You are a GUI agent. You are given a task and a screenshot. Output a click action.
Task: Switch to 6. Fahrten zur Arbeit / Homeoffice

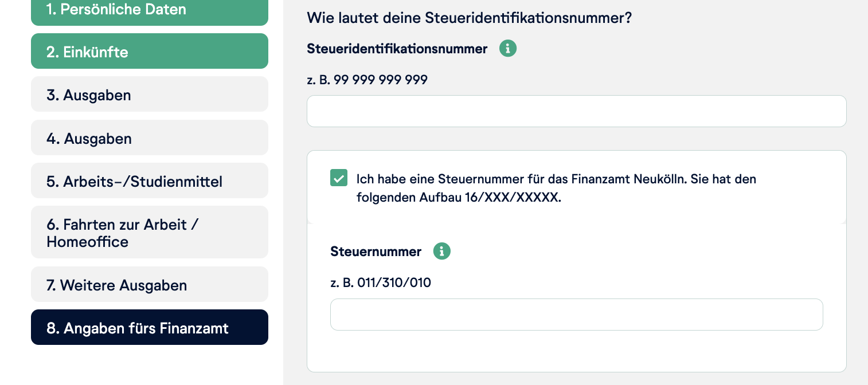coord(149,233)
